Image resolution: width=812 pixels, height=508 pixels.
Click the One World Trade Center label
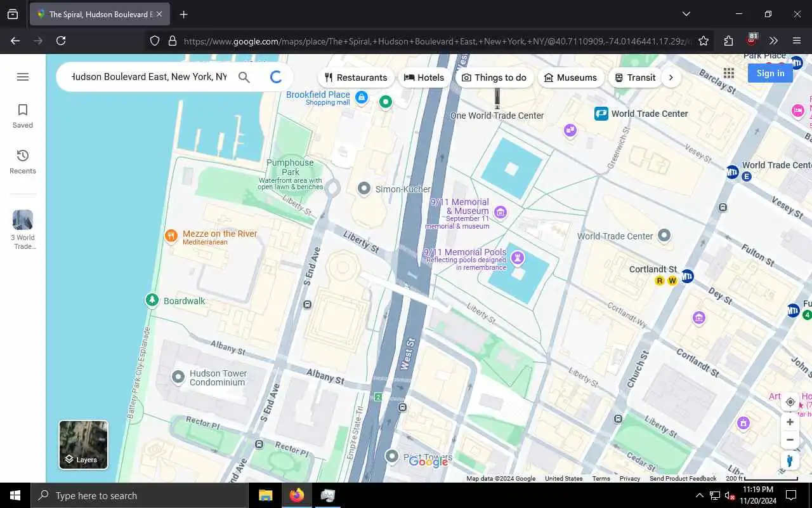tap(497, 116)
